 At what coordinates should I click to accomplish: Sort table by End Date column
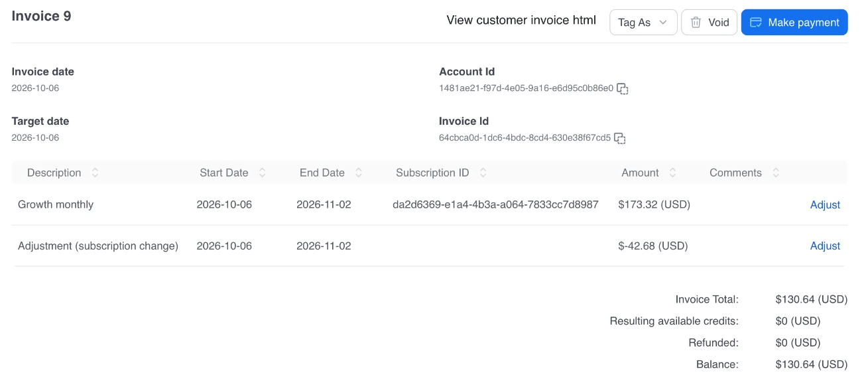[359, 173]
